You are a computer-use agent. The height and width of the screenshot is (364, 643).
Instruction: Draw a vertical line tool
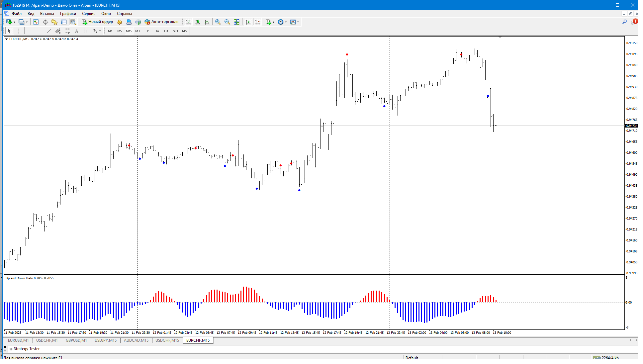click(x=30, y=31)
